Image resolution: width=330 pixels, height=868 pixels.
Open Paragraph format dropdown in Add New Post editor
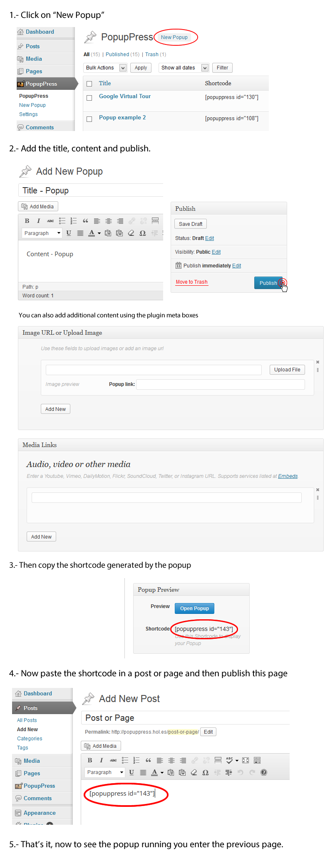[x=104, y=772]
